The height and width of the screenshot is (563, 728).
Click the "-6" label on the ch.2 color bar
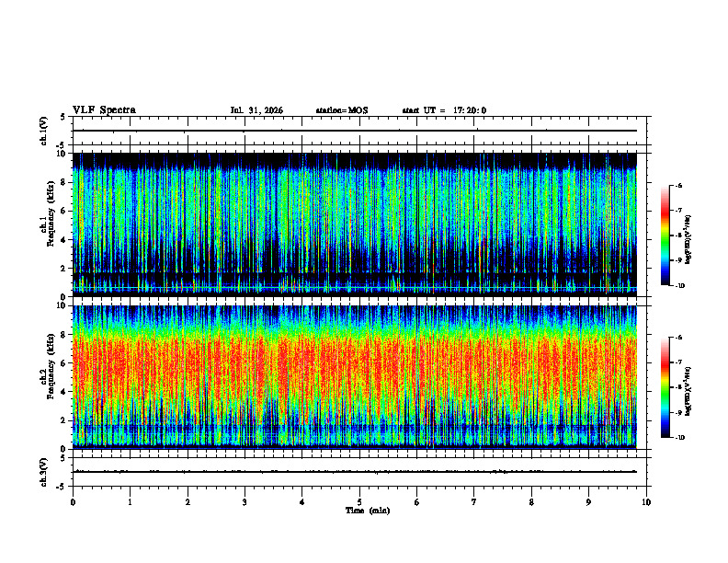pyautogui.click(x=678, y=338)
